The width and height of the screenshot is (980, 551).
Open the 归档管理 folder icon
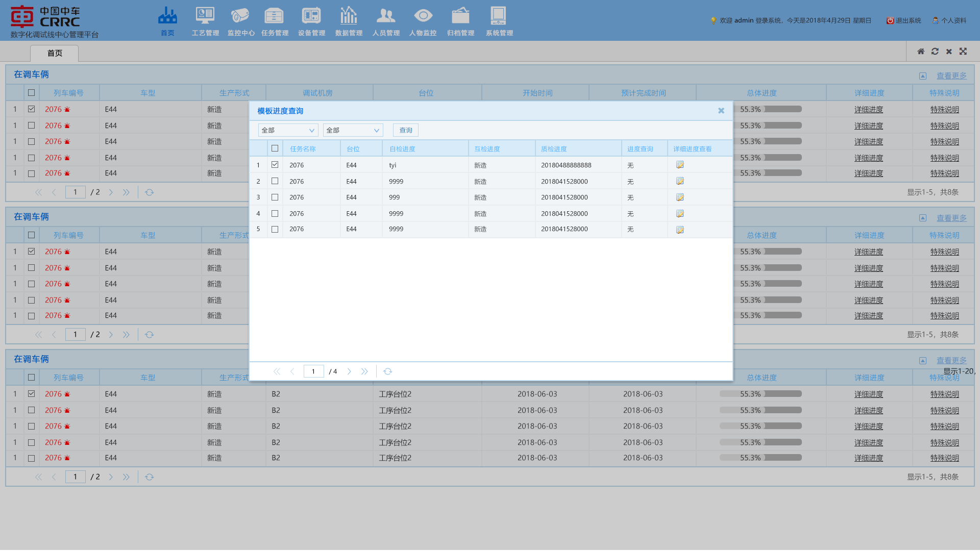coord(460,16)
